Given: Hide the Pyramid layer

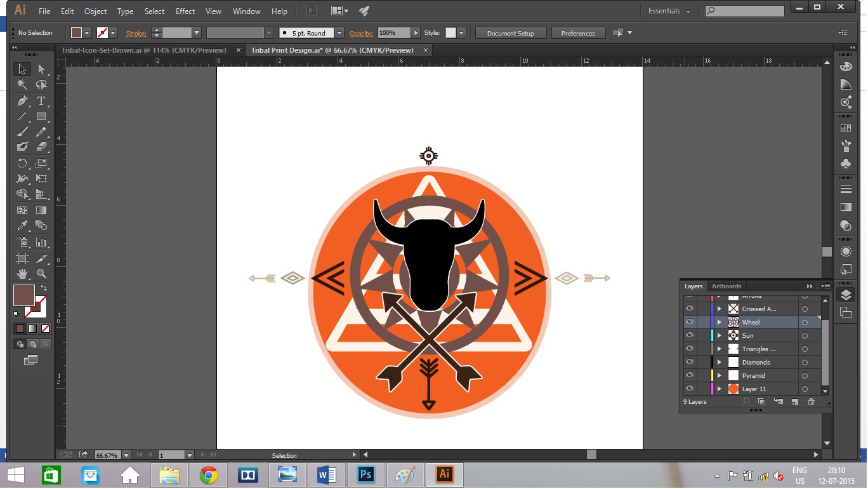Looking at the screenshot, I should [x=689, y=375].
